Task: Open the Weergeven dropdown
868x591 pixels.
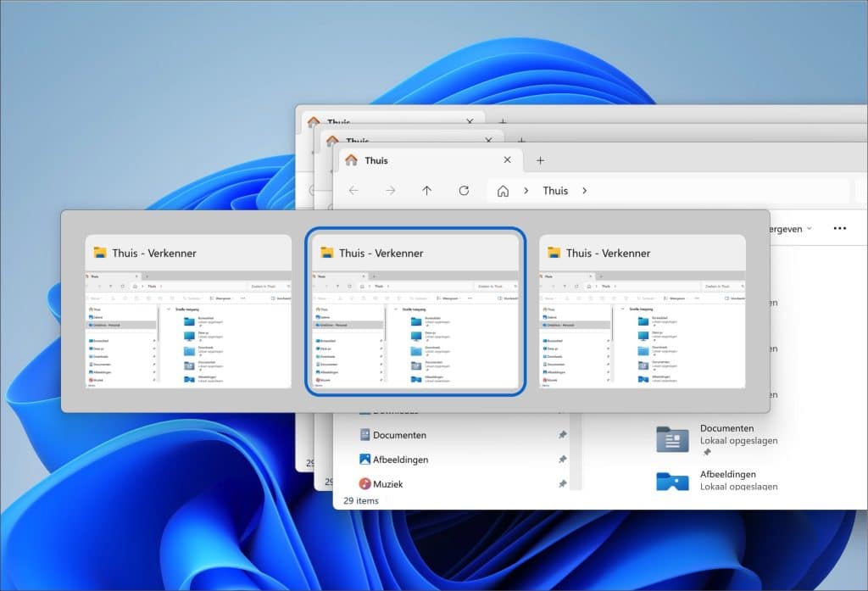Action: pyautogui.click(x=790, y=229)
